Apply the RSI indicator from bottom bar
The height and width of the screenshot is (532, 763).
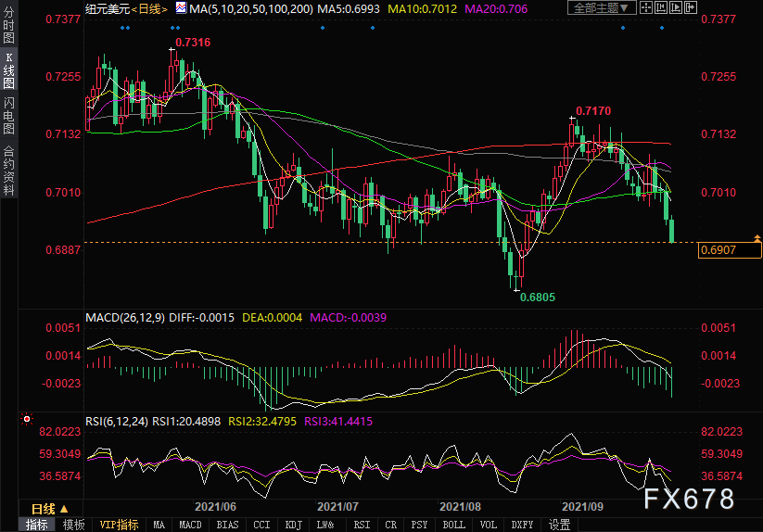point(362,525)
